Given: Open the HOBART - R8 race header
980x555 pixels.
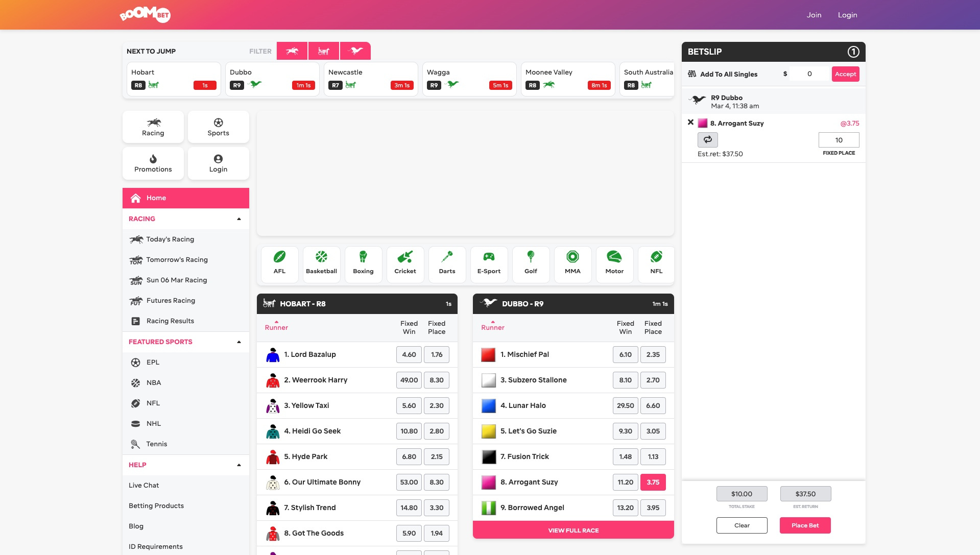Looking at the screenshot, I should pos(357,304).
